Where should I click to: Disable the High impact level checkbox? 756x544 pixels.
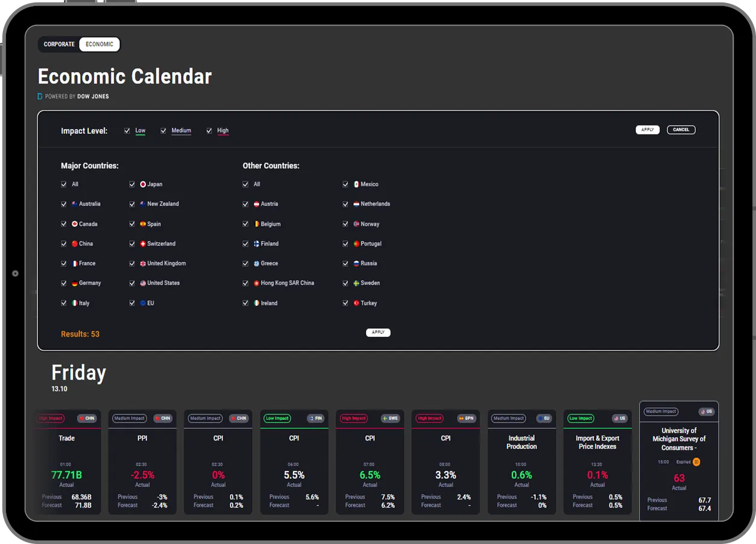209,131
